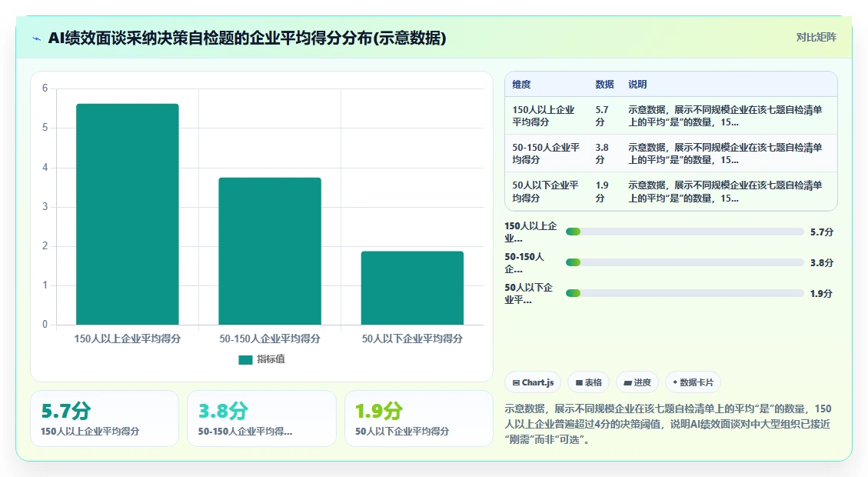Click the 3.8分 label beside the progress bar
Viewport: 868px width, 477px height.
822,262
